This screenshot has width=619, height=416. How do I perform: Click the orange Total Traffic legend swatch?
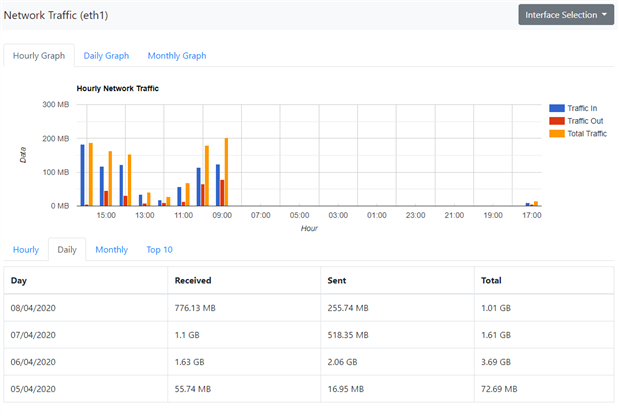(556, 133)
